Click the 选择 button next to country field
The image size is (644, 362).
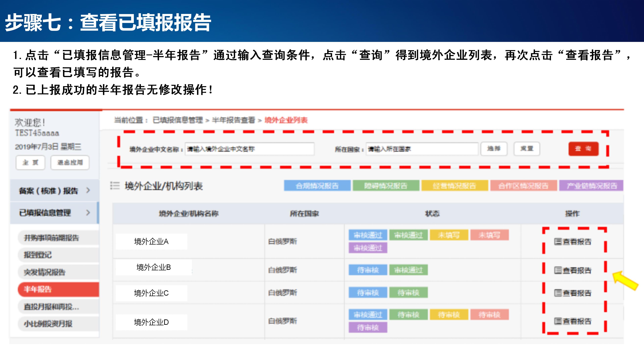coord(494,149)
